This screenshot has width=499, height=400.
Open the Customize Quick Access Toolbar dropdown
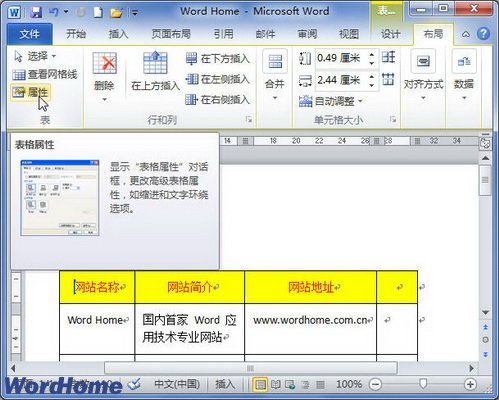click(135, 13)
